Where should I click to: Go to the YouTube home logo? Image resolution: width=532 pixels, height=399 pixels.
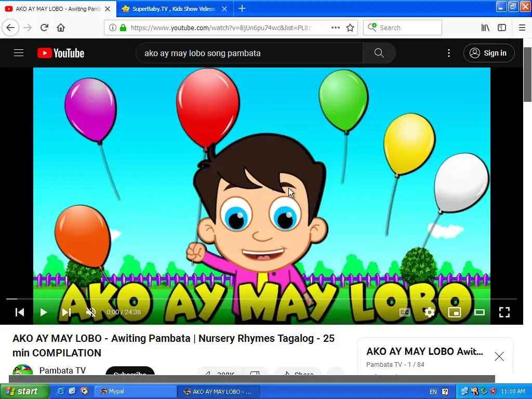tap(61, 53)
